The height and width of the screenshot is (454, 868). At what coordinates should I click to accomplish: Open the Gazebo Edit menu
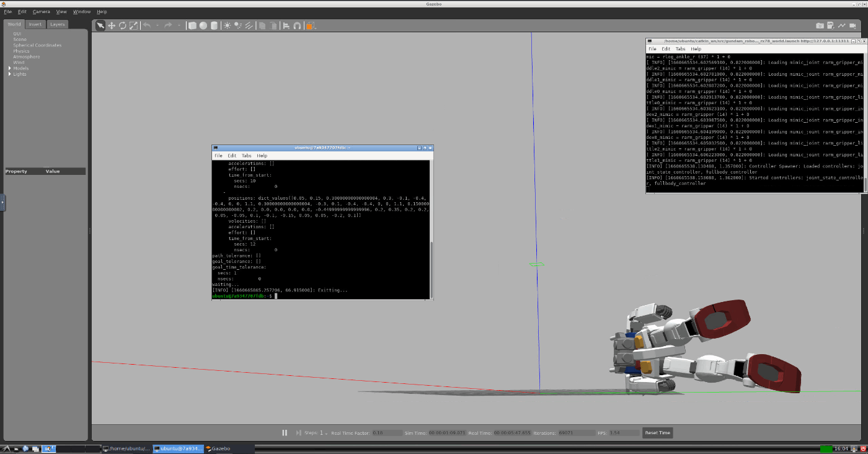(22, 11)
